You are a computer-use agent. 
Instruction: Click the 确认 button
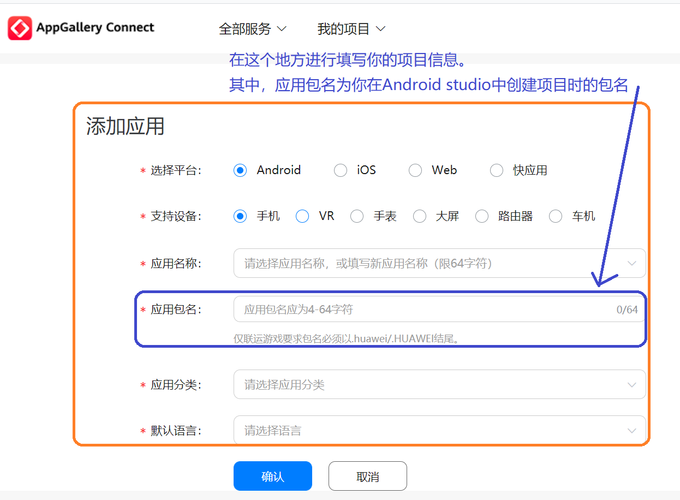[x=272, y=476]
